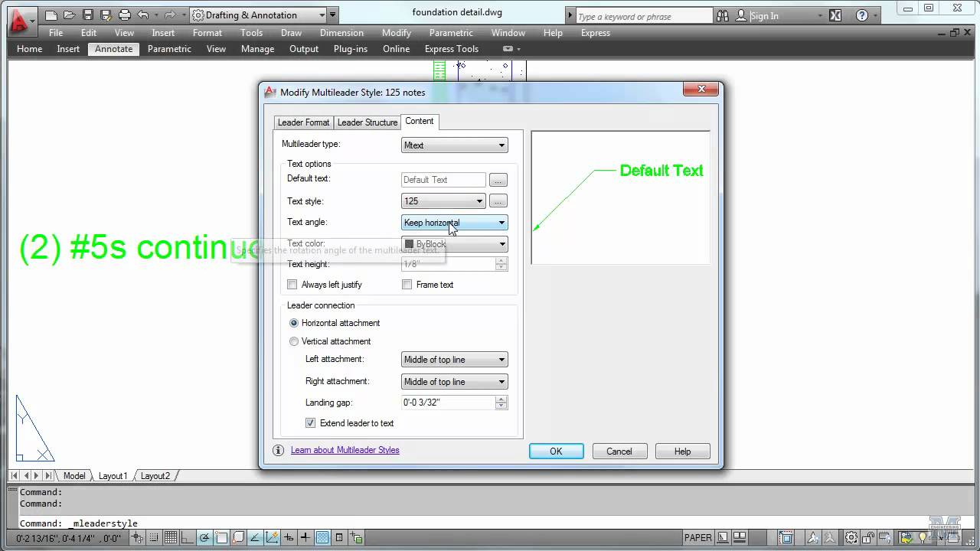Open the Dimension menu

341,33
